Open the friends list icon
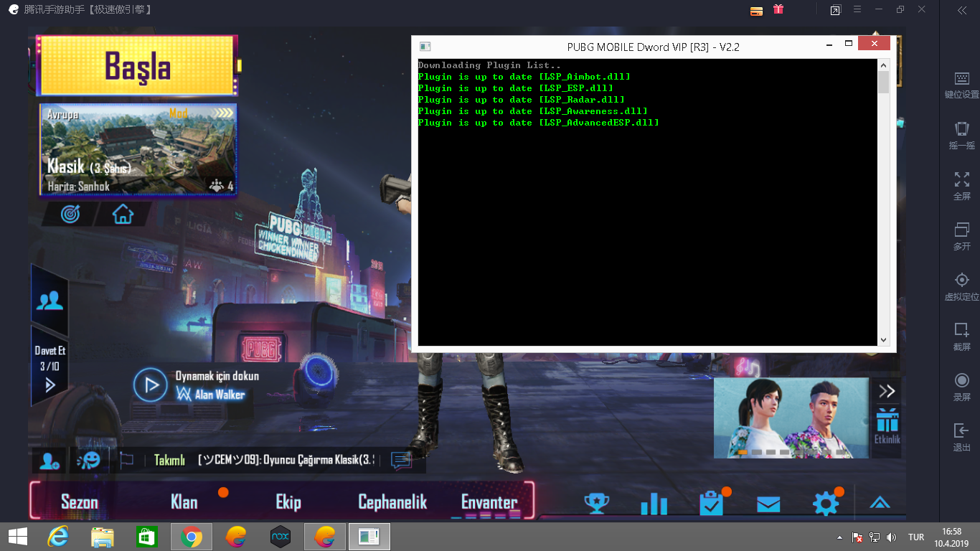Image resolution: width=980 pixels, height=551 pixels. [x=50, y=301]
